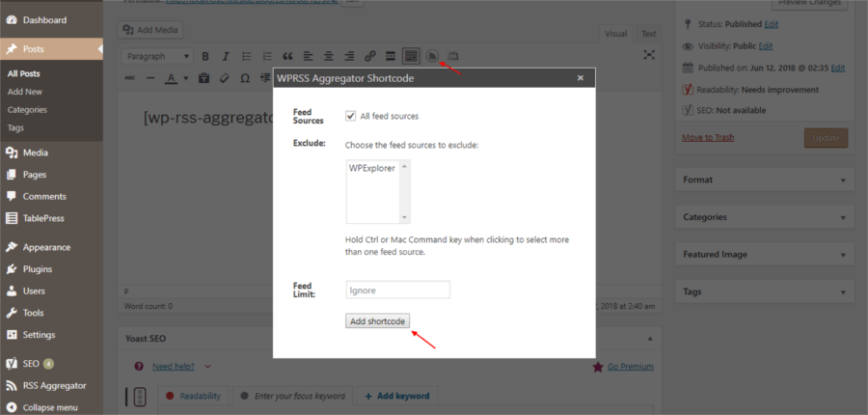Close the WPRSS Aggregator Shortcode dialog
Screen dimensions: 868x415
tap(581, 78)
